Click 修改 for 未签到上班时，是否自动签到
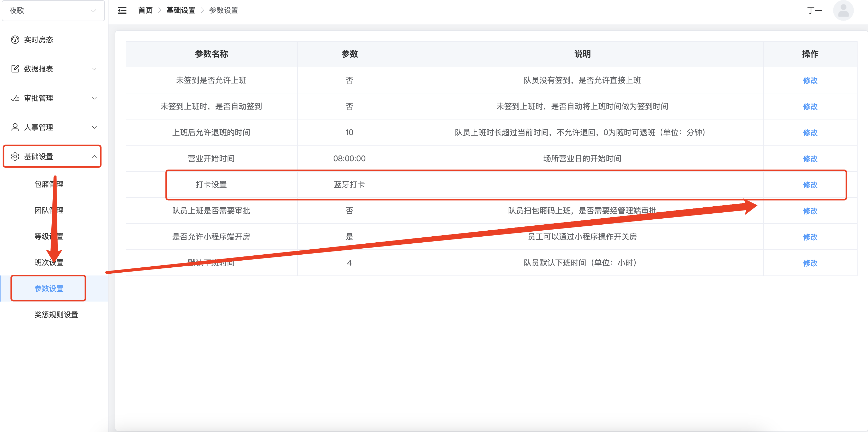 [x=810, y=106]
